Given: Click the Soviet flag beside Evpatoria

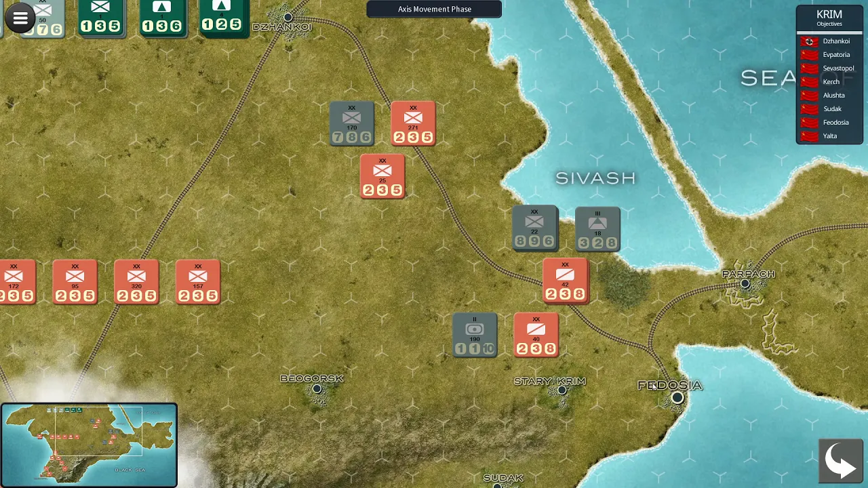Looking at the screenshot, I should click(809, 55).
